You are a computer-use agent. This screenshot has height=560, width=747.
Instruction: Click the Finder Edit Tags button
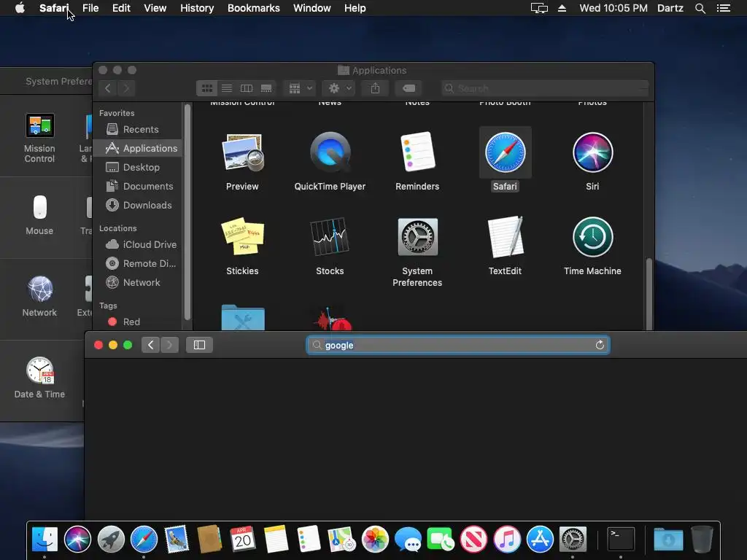(x=409, y=88)
